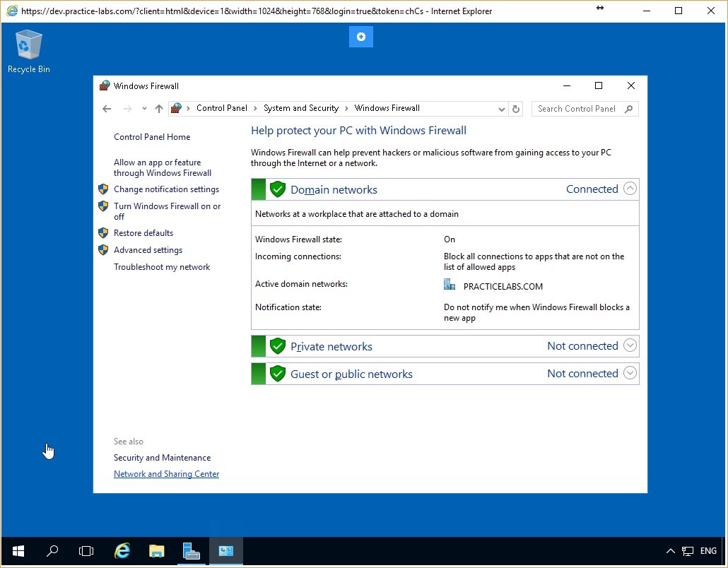Expand the Private networks section
Viewport: 728px width, 568px height.
click(629, 345)
